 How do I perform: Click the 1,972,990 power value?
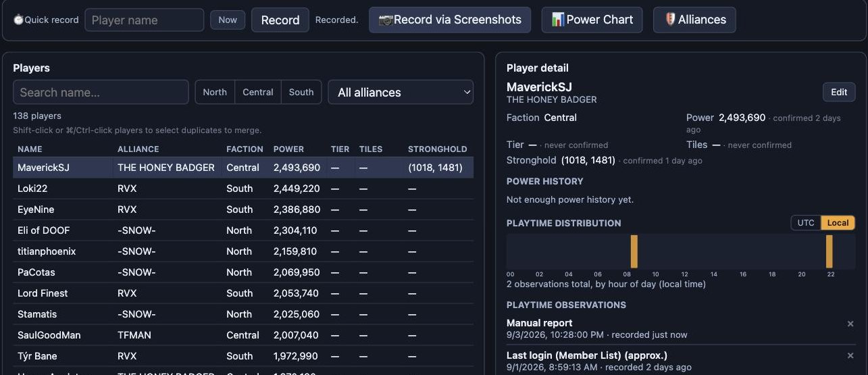(x=296, y=356)
